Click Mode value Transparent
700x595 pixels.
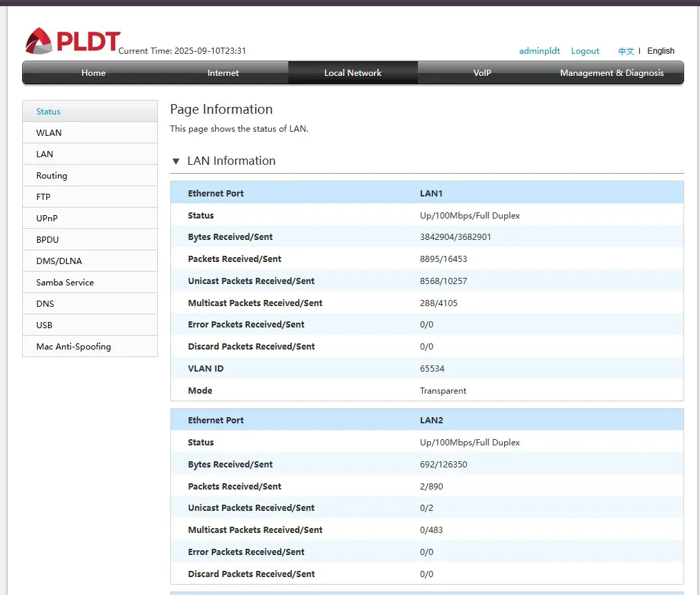443,390
